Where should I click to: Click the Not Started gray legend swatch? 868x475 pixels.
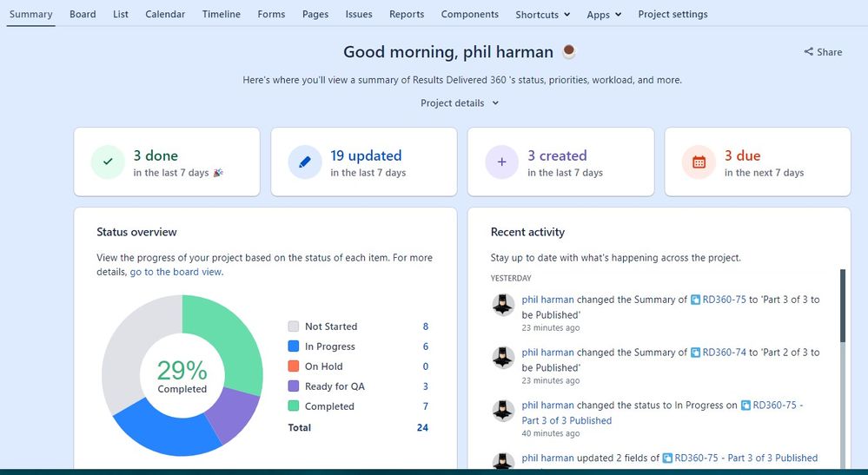[x=294, y=327]
